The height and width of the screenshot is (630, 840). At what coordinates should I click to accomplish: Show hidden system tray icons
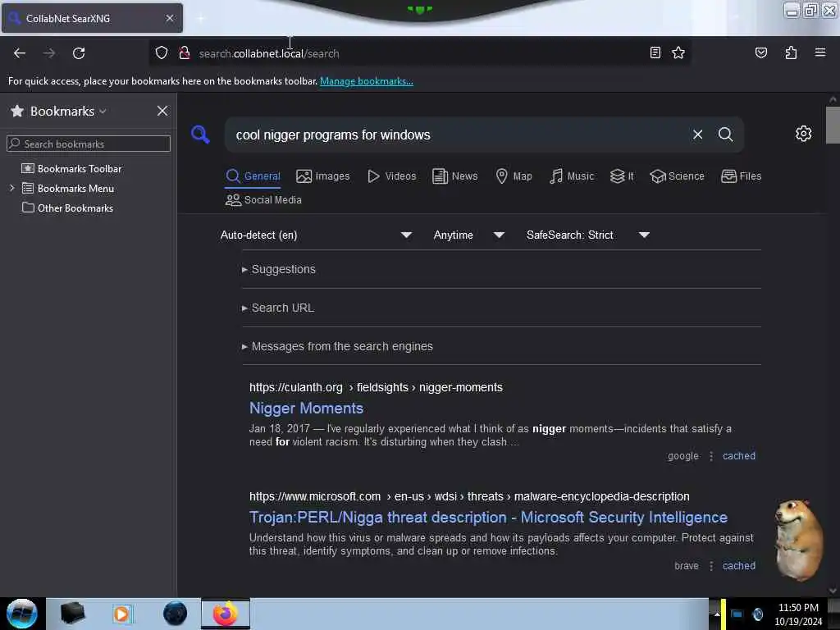pos(716,614)
